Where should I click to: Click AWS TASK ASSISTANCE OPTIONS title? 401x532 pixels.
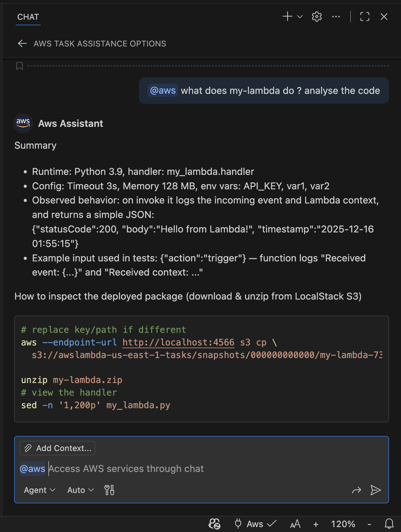100,44
